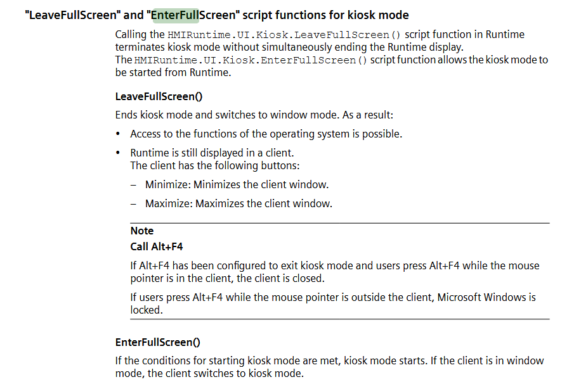Click the word "locked." ending the note
Viewport: 588px width, 389px height.
[x=147, y=310]
